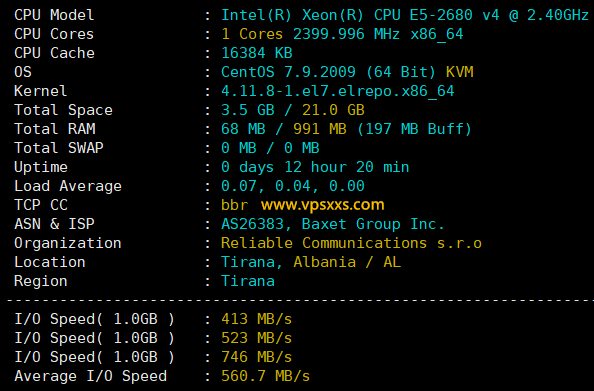Click the bbr TCP CC value
Viewport: 594px width, 391px height.
(234, 205)
